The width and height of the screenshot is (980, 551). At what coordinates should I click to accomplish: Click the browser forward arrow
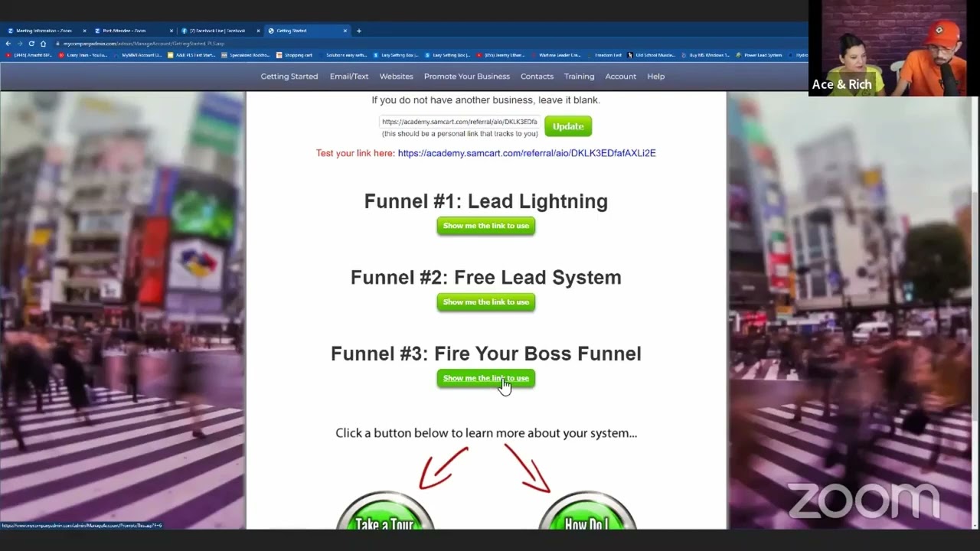click(19, 44)
